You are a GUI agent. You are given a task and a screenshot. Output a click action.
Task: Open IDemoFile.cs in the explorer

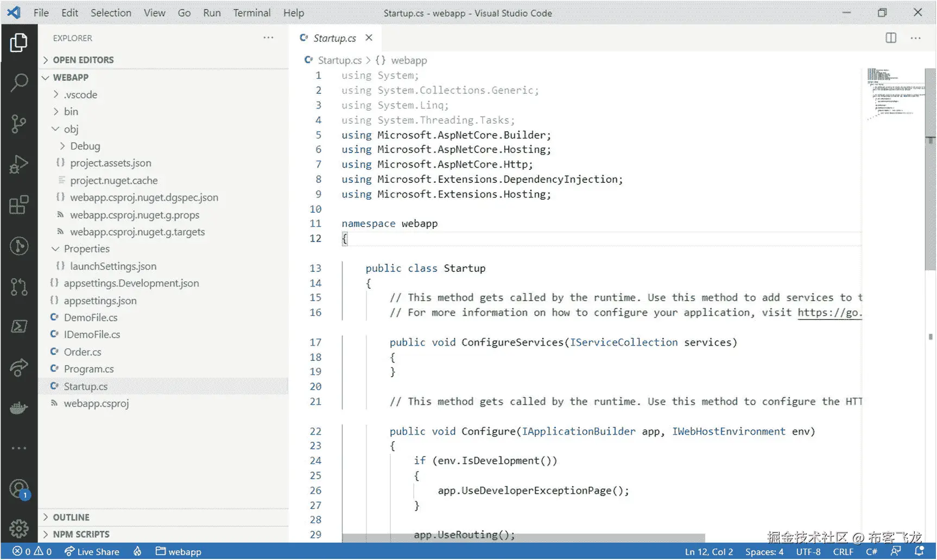point(163,334)
